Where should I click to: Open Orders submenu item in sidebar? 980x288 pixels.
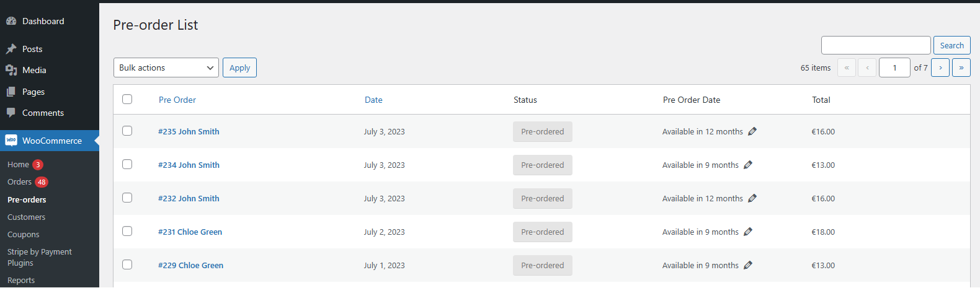click(19, 182)
